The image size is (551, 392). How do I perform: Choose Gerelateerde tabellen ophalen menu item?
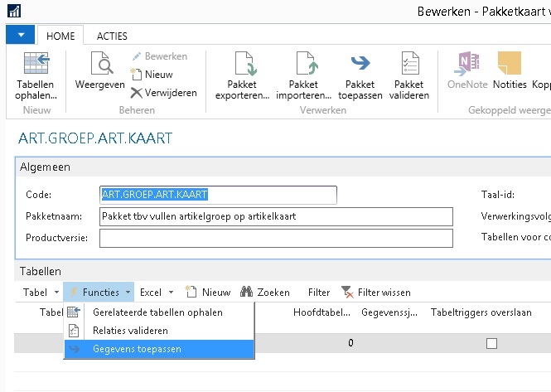point(159,312)
